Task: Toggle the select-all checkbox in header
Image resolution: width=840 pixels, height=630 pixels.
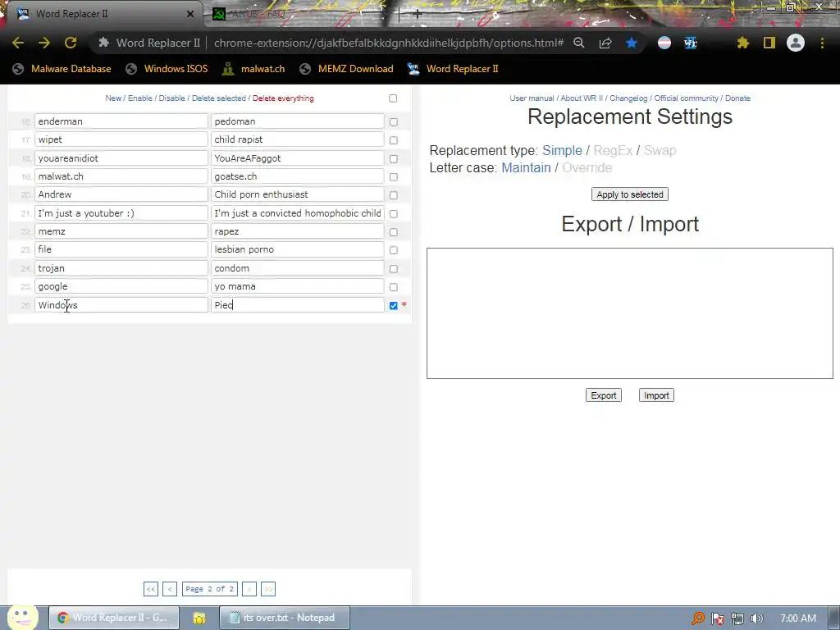Action: click(393, 98)
